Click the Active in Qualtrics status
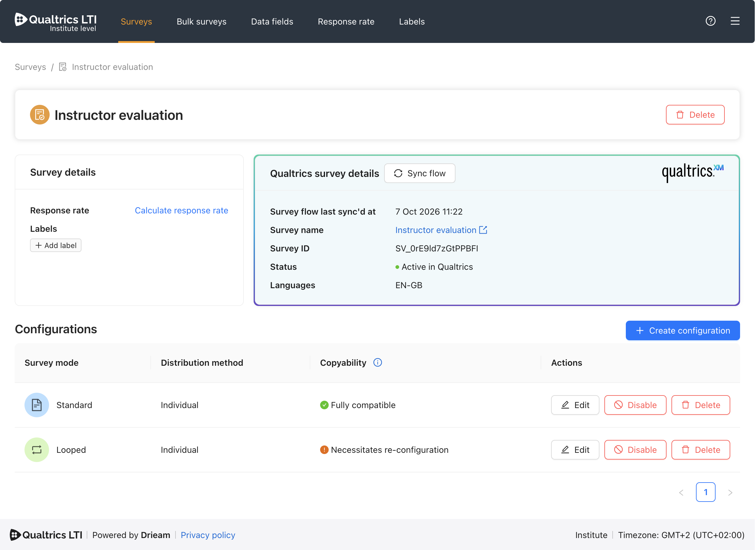 tap(434, 267)
